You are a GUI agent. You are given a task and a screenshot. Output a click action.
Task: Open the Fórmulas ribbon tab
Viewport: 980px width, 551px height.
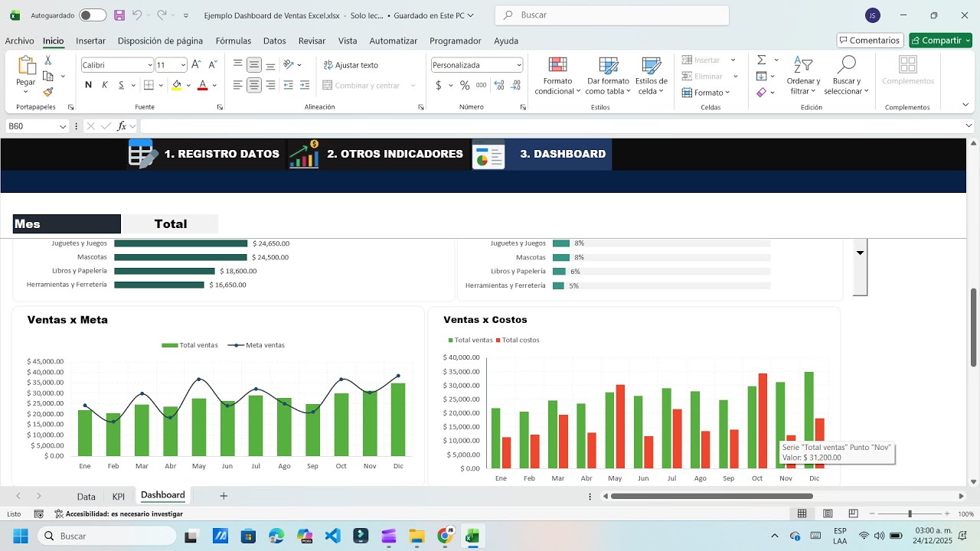click(234, 41)
